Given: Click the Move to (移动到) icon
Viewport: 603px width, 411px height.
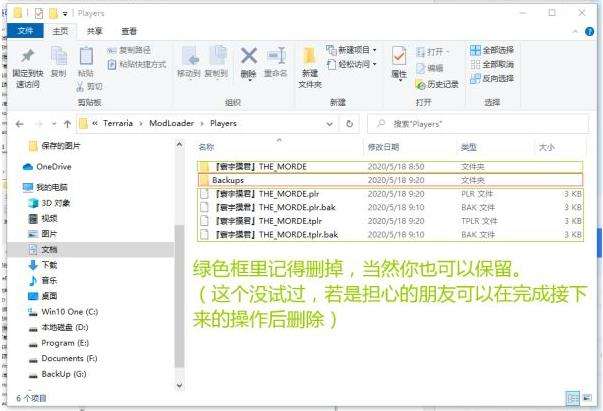Looking at the screenshot, I should [x=190, y=56].
